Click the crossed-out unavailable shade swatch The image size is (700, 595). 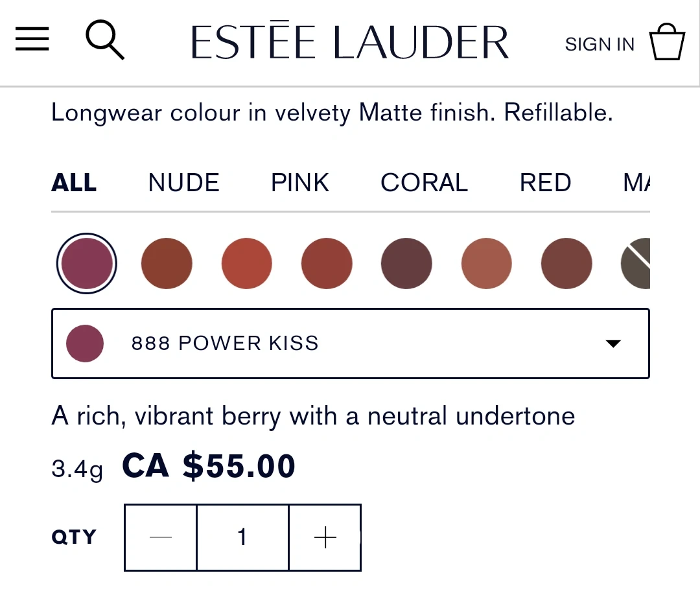click(636, 264)
